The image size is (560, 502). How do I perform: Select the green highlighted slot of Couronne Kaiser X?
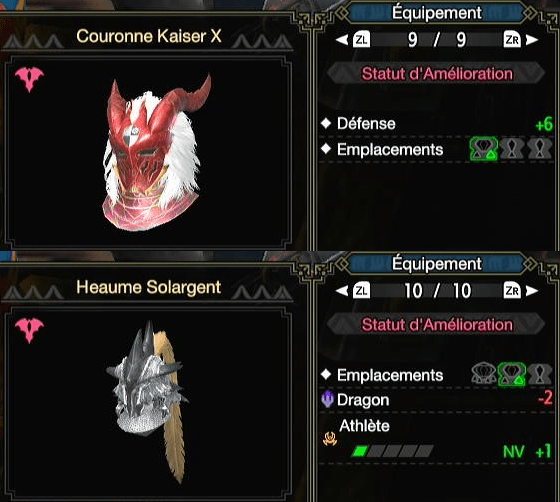coord(484,149)
